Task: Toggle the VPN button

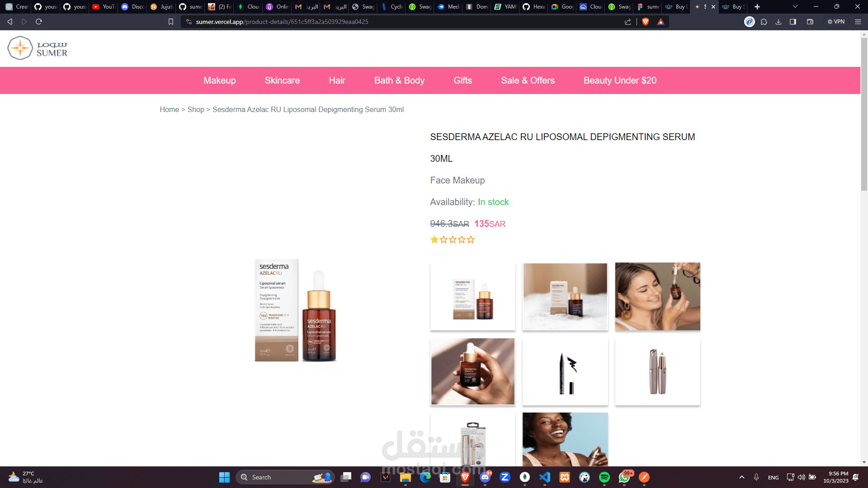Action: coord(836,22)
